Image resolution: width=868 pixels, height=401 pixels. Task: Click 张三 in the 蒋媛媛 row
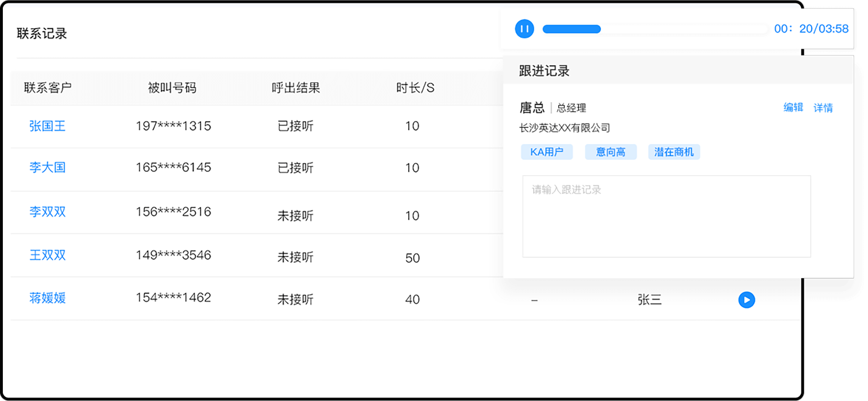click(x=650, y=300)
